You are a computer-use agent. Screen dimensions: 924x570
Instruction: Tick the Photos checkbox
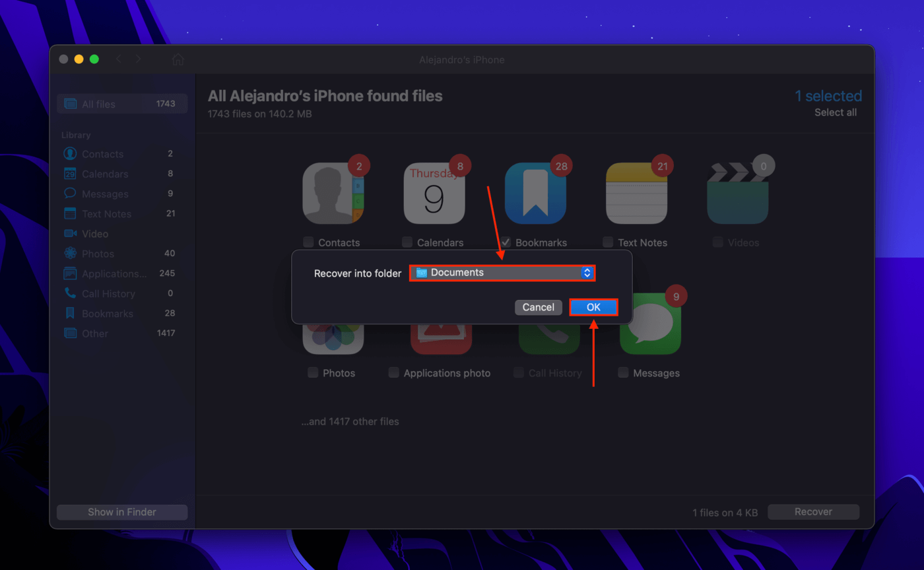(313, 373)
